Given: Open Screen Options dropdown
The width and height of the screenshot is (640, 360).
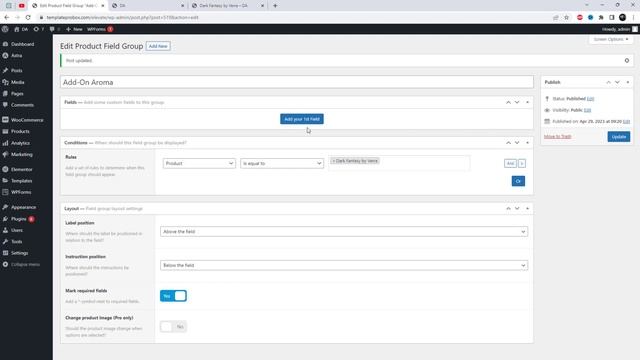Looking at the screenshot, I should tap(611, 39).
